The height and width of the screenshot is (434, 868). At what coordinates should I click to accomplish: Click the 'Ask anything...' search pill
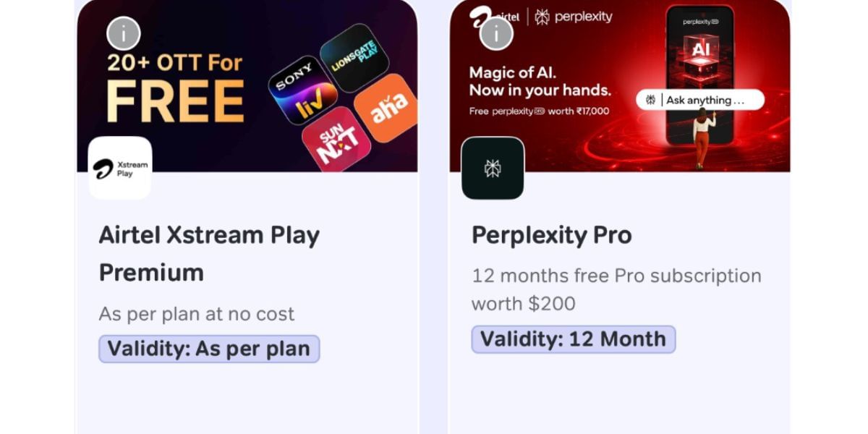(x=699, y=100)
